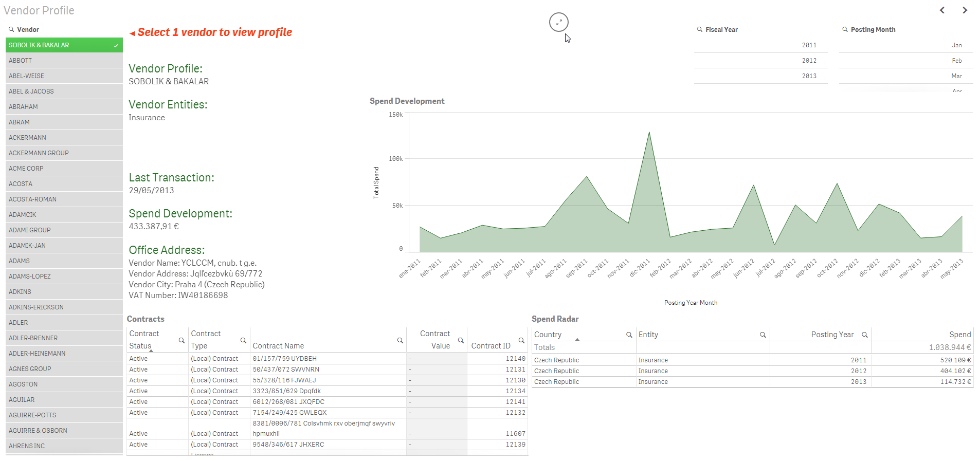The image size is (980, 461).
Task: Select ACME CORP in vendor list
Action: tap(64, 169)
